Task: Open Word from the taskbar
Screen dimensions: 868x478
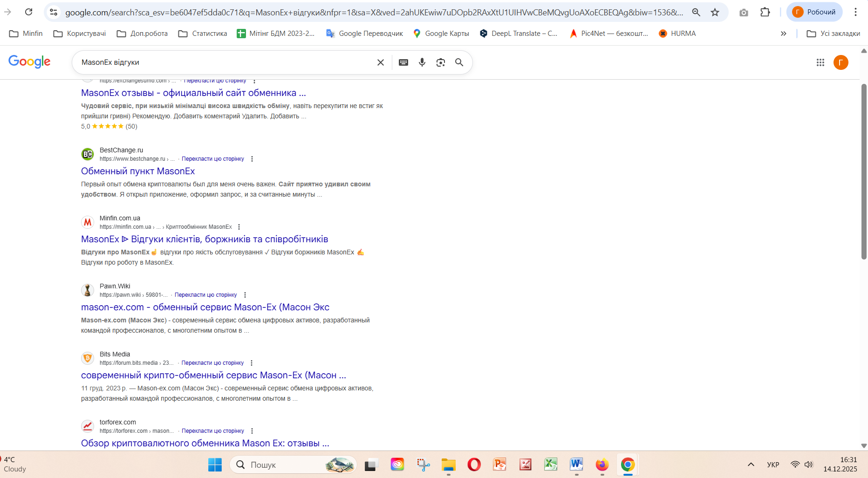Action: (576, 464)
